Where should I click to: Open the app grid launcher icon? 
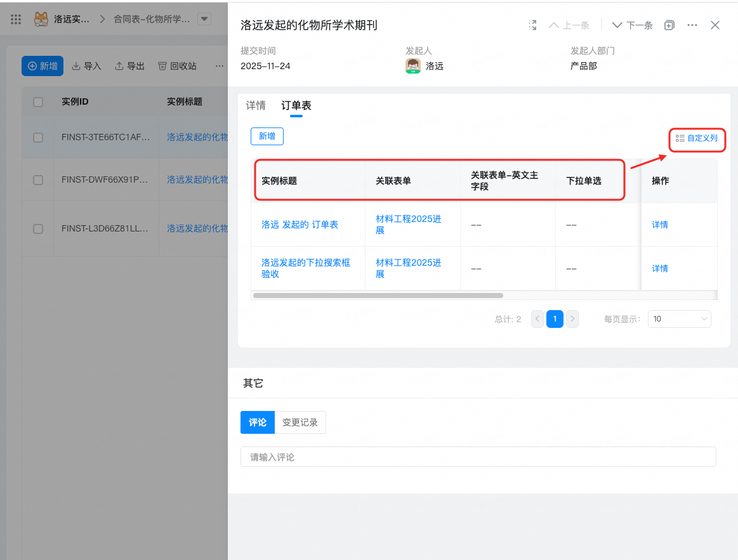click(x=16, y=19)
